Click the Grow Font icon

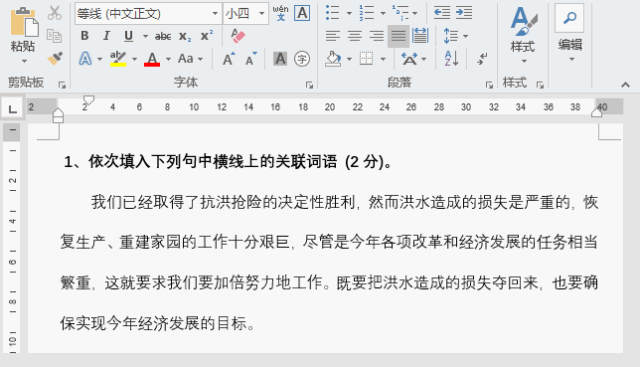(229, 59)
